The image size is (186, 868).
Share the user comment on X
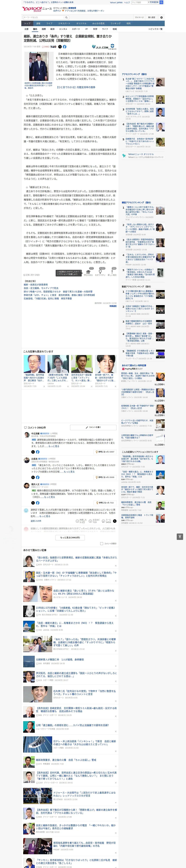115,521
